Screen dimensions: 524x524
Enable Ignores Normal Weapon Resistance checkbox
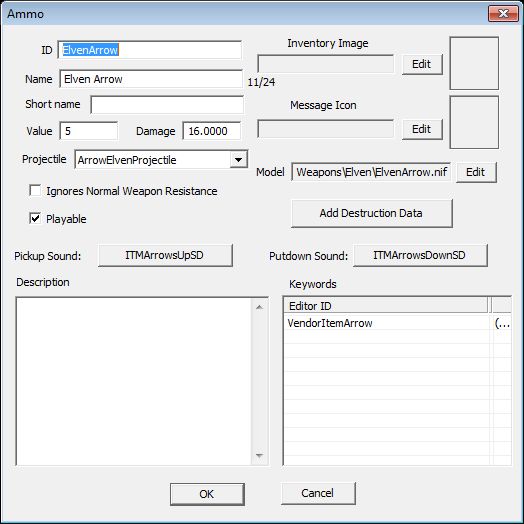[35, 191]
